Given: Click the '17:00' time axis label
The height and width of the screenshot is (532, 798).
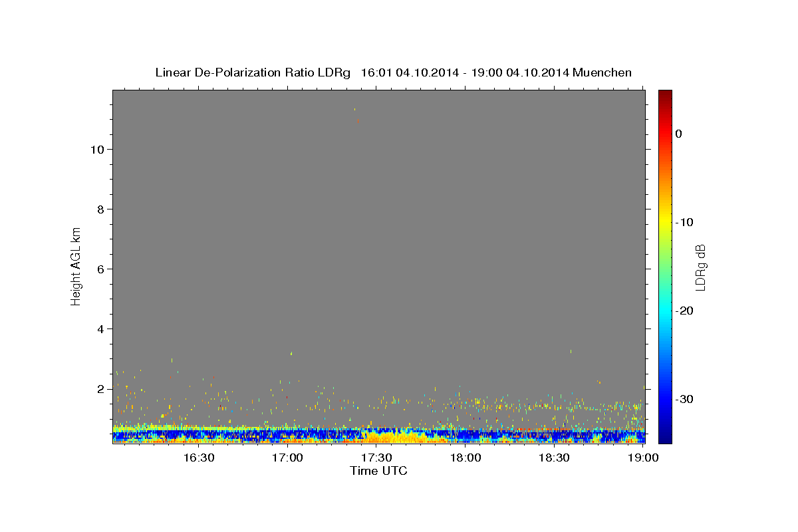Looking at the screenshot, I should coord(287,458).
